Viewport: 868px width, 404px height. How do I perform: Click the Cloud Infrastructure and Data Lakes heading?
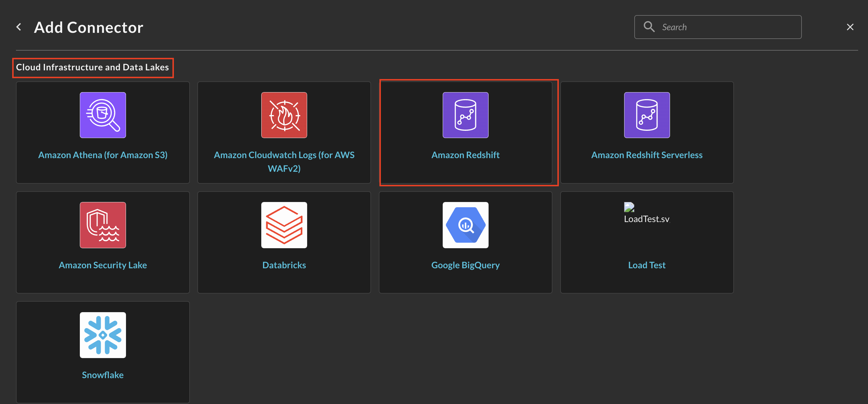coord(92,67)
